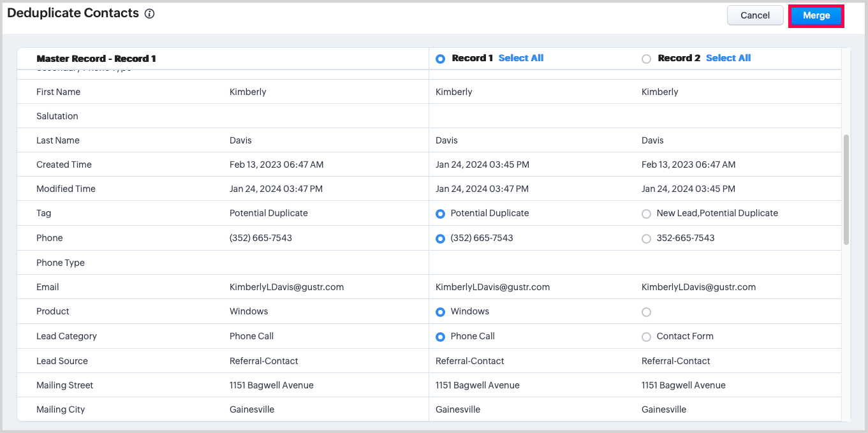Select the empty Product option in Record 2

pyautogui.click(x=646, y=312)
